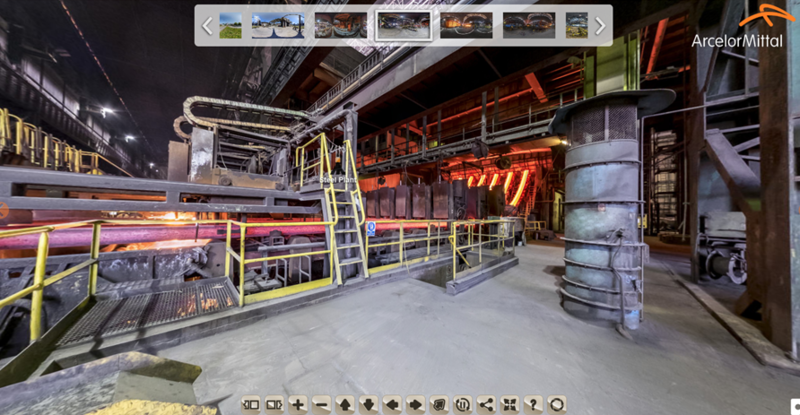
Task: Toggle the circular gyroscope view icon
Action: 557,404
